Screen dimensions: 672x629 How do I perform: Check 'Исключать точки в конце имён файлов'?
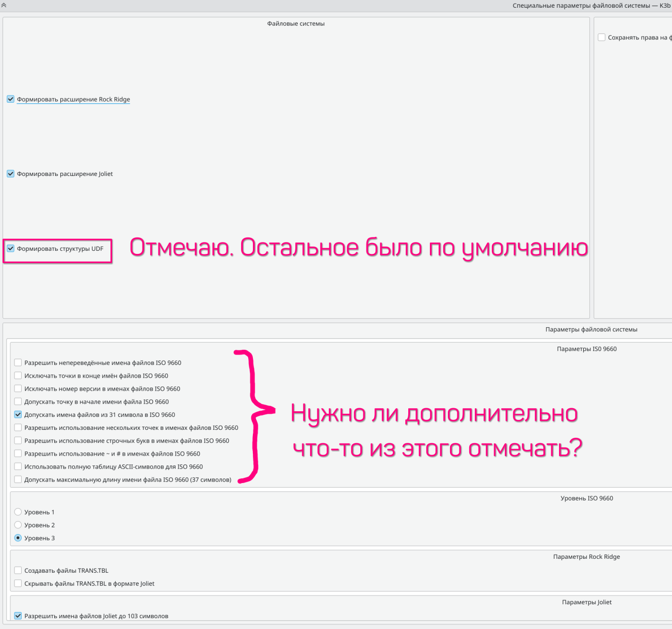click(18, 376)
